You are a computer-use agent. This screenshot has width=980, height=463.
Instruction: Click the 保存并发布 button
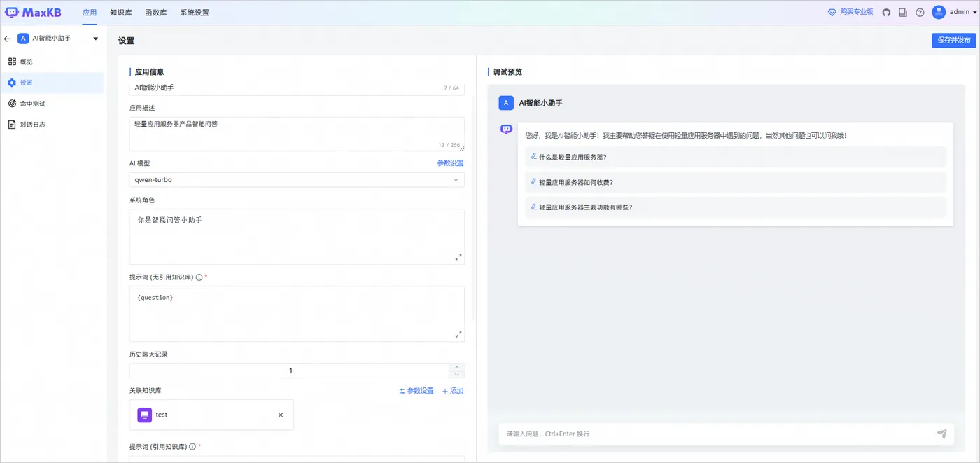(x=953, y=41)
